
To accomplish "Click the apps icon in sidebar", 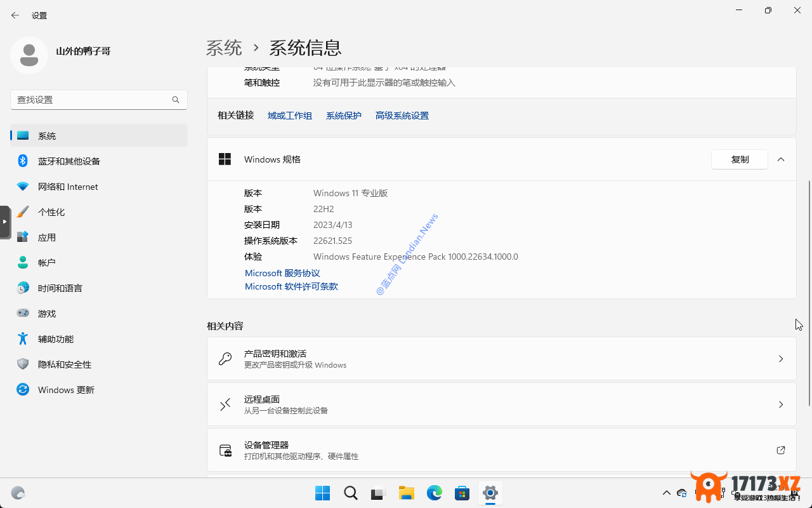I will [x=23, y=237].
